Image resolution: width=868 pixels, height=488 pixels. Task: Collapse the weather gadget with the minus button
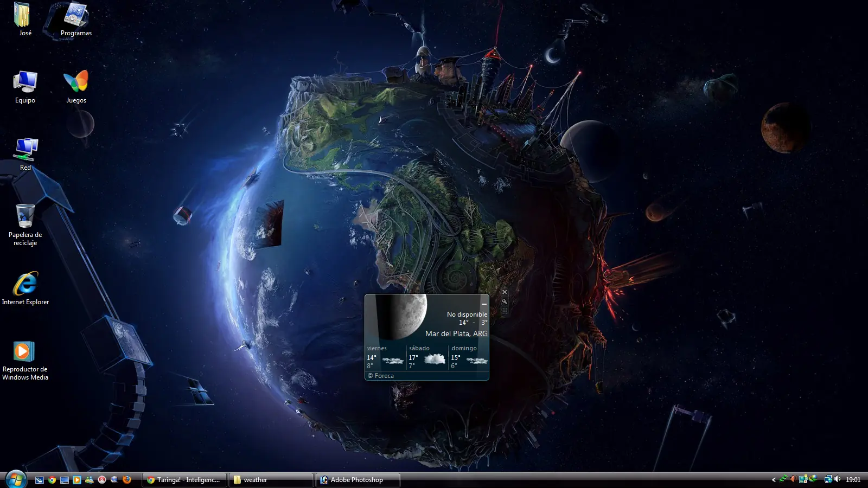tap(484, 304)
